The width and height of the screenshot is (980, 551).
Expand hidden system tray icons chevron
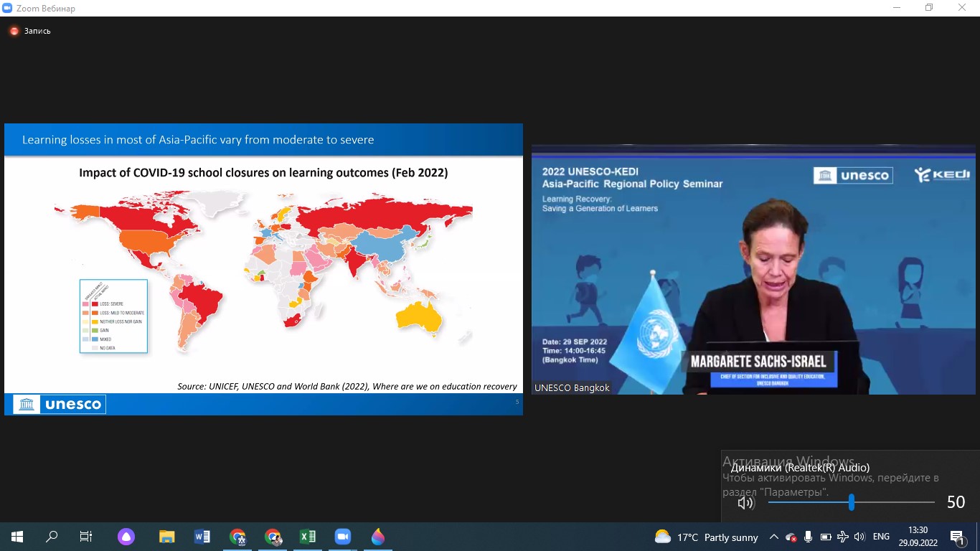point(774,537)
